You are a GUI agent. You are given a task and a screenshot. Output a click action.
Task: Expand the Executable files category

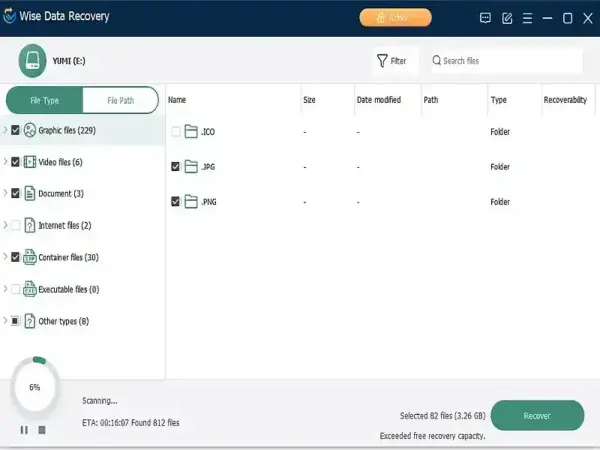[5, 289]
